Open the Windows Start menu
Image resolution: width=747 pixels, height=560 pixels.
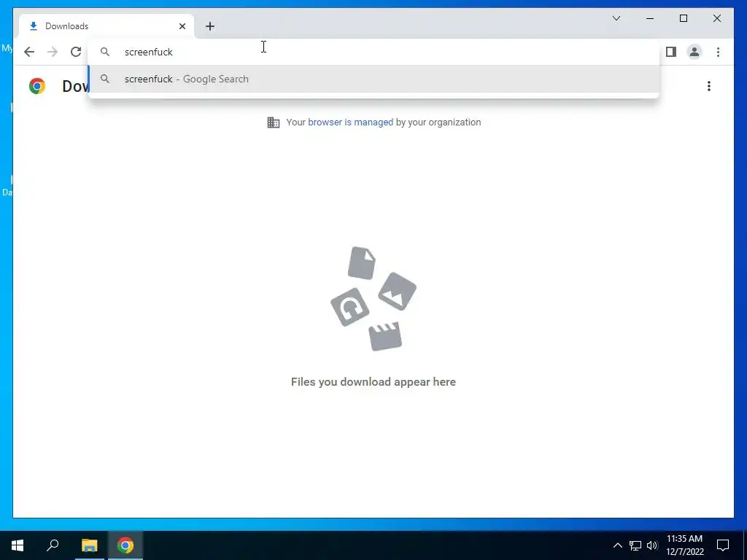coord(18,545)
